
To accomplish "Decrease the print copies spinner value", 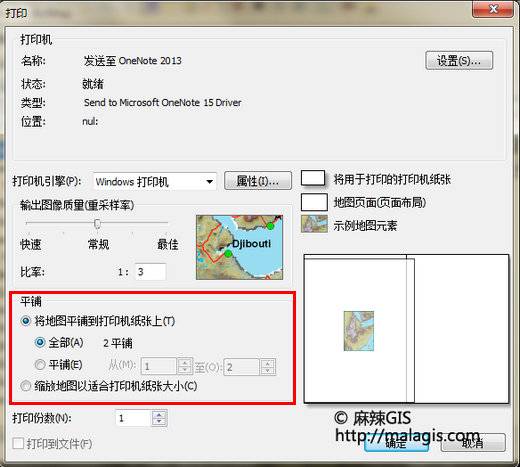I will click(159, 422).
